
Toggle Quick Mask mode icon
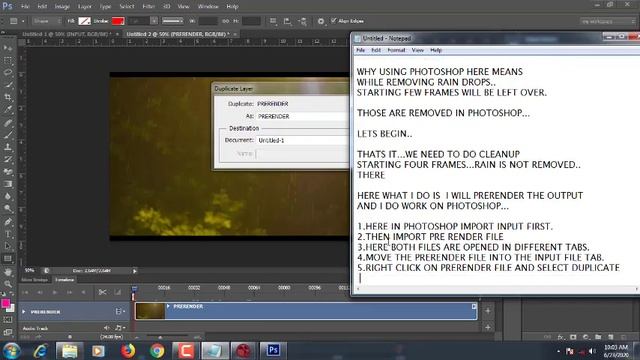7,320
